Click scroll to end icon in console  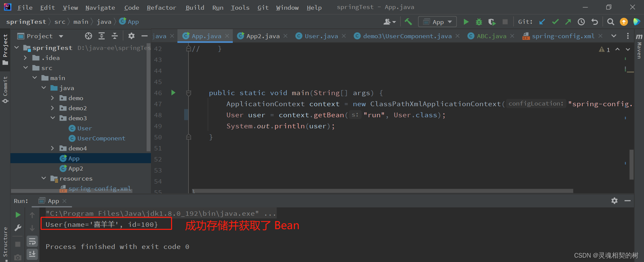click(x=32, y=254)
